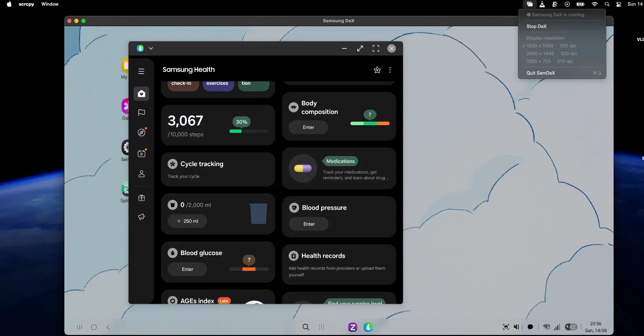Click the Wi-Fi icon in DeX tray
This screenshot has height=336, width=644.
[x=547, y=327]
